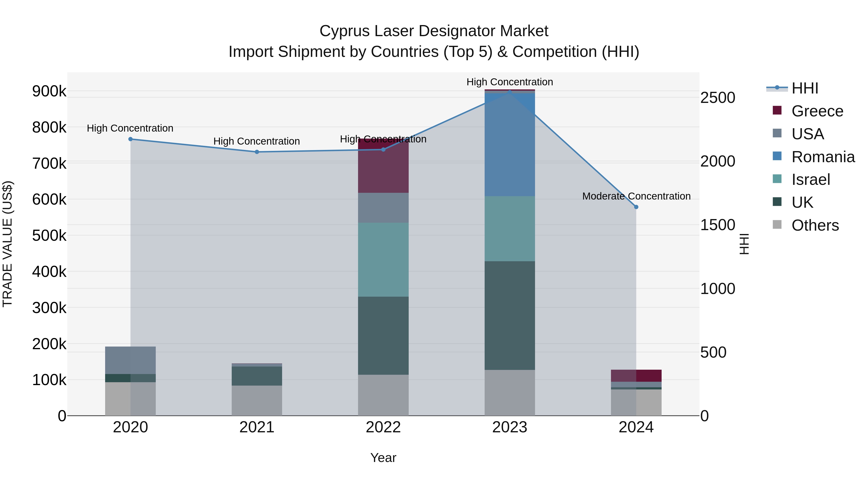Click the USA segment in the 2020 bar
Viewport: 868px width, 488px height.
coord(130,360)
